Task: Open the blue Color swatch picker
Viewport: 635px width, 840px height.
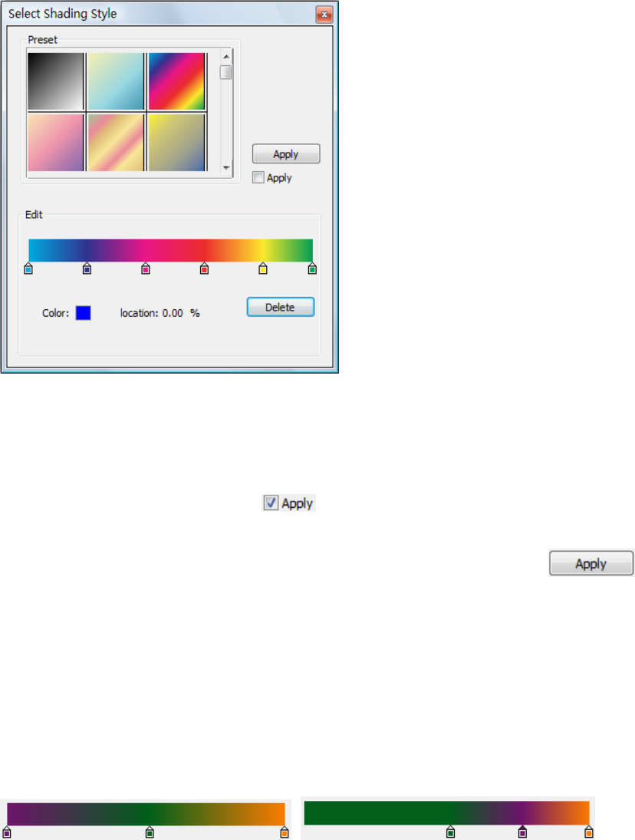Action: coord(83,313)
